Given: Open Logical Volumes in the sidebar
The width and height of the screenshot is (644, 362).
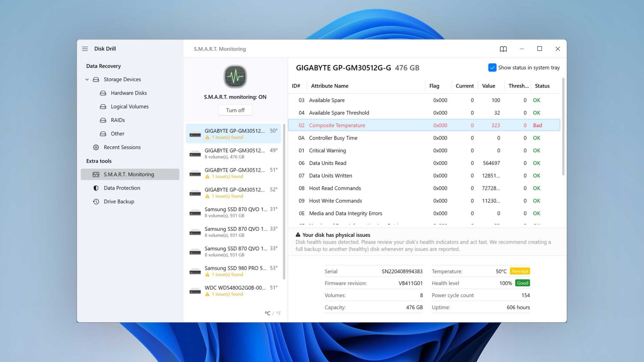Looking at the screenshot, I should coord(129,106).
